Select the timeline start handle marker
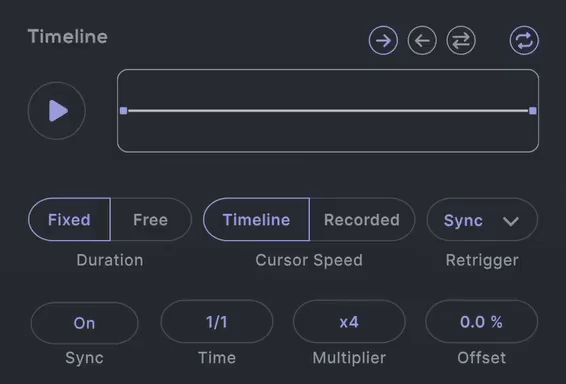 pos(123,110)
